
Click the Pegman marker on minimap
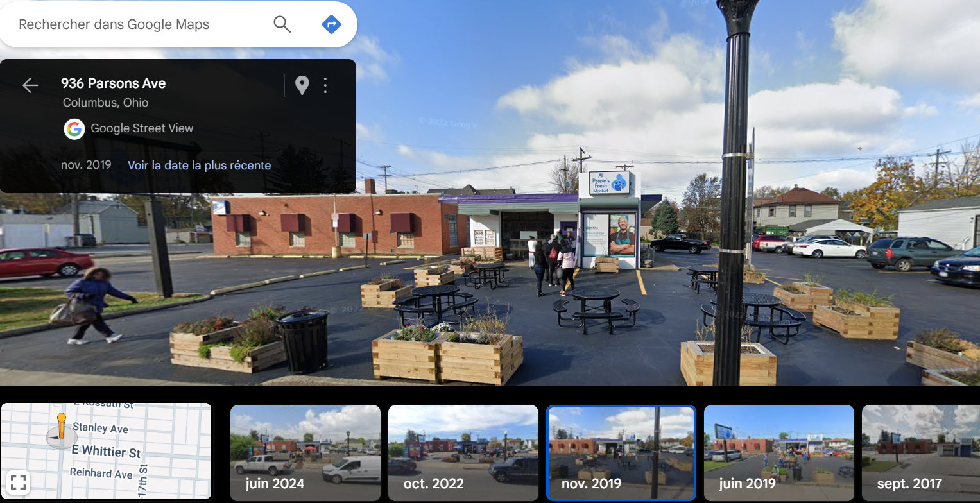62,430
